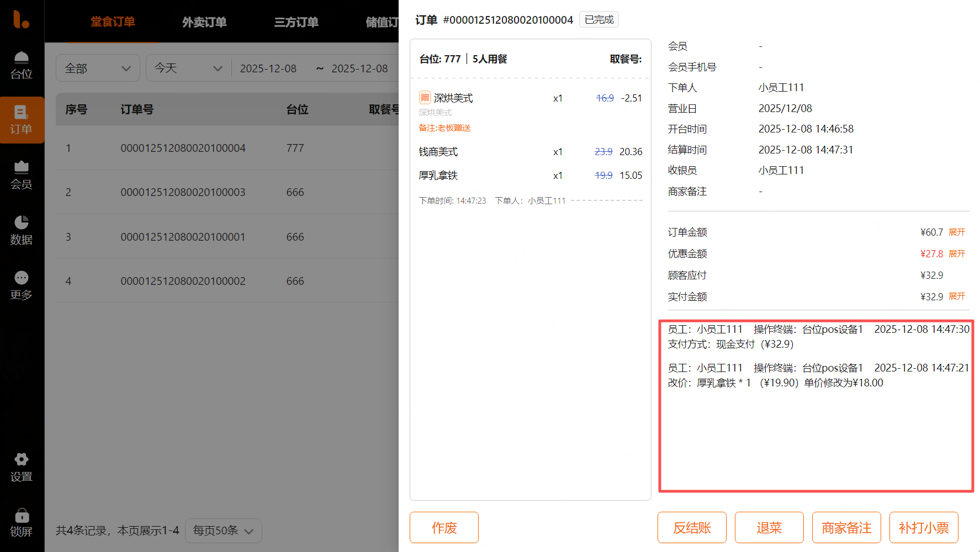980x552 pixels.
Task: Click the 厚乳拿铁 item name
Action: (x=438, y=176)
